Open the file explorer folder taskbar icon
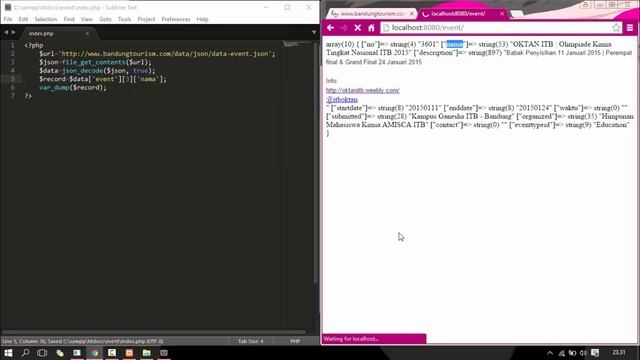 coord(147,353)
